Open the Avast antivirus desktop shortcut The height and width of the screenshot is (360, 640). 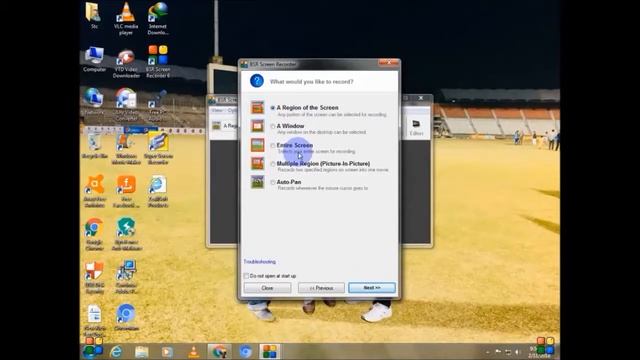[x=95, y=191]
